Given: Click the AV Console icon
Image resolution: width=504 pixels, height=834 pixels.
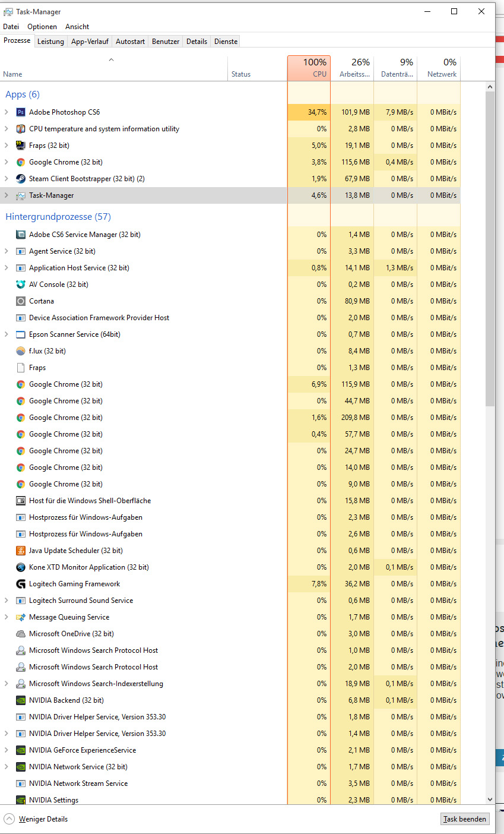Looking at the screenshot, I should tap(21, 285).
